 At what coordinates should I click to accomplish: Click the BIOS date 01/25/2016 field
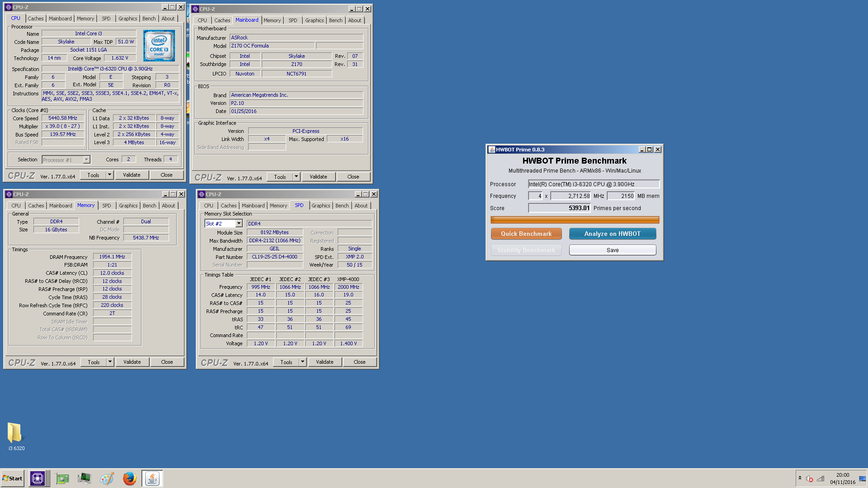[296, 111]
